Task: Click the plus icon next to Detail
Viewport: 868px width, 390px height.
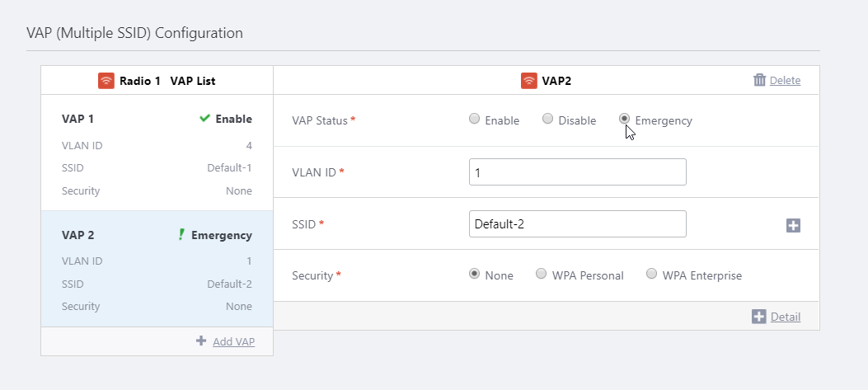Action: pyautogui.click(x=759, y=317)
